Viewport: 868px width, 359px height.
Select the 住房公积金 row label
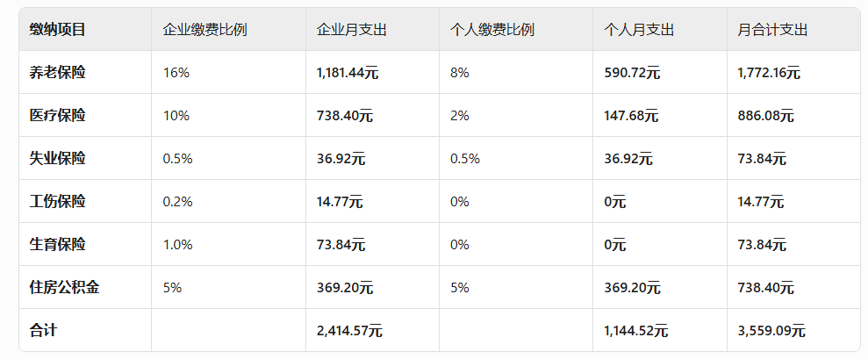pos(64,287)
